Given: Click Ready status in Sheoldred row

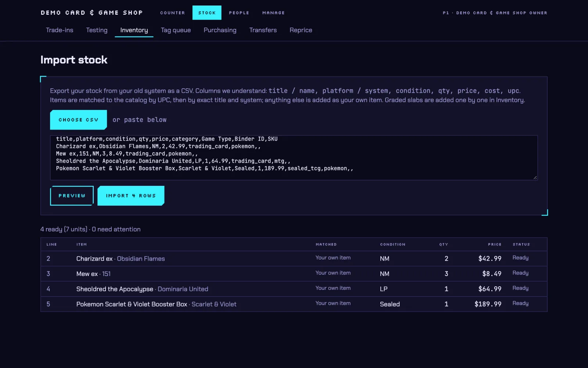Looking at the screenshot, I should pyautogui.click(x=520, y=288).
